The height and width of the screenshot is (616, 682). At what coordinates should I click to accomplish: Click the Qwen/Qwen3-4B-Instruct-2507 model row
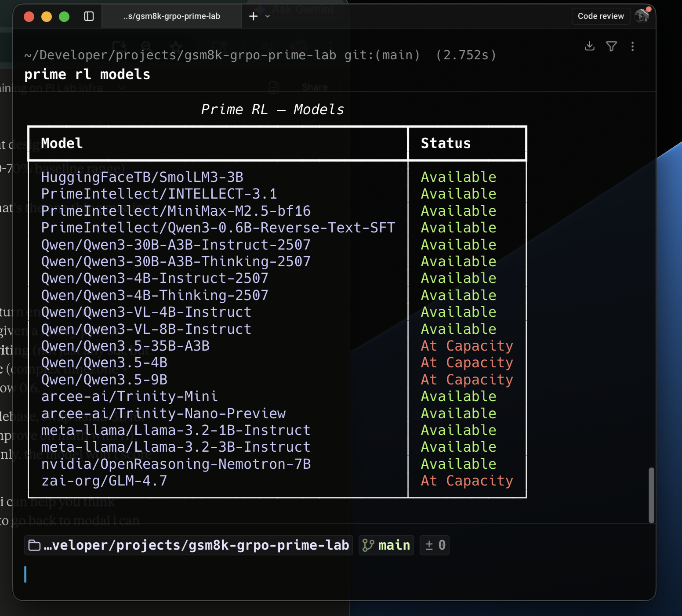tap(155, 279)
